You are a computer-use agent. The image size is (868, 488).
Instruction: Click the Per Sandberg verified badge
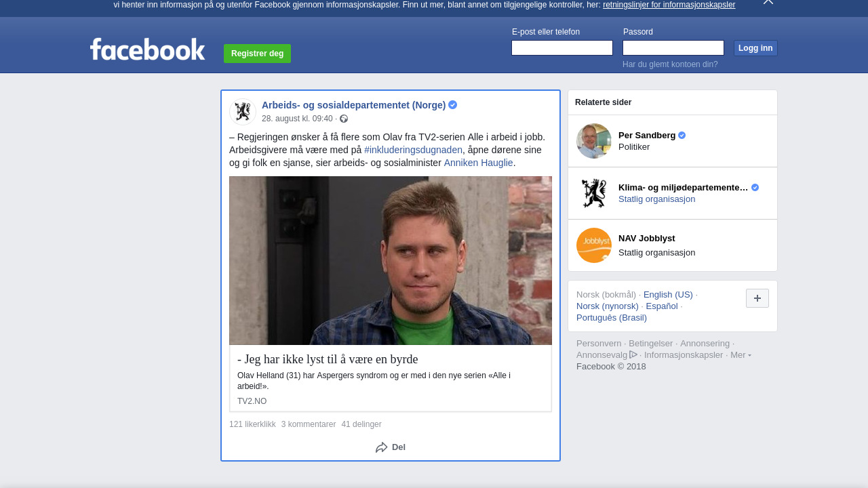(x=682, y=135)
